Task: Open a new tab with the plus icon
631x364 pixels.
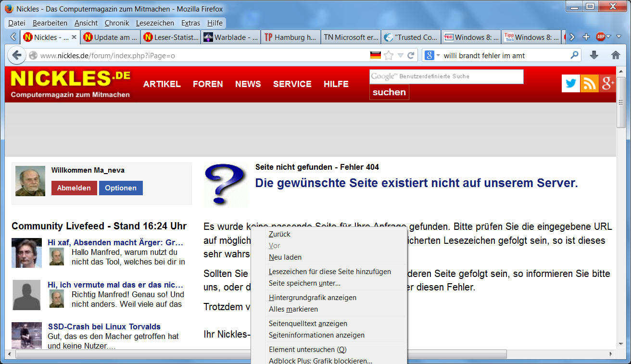Action: (x=586, y=37)
